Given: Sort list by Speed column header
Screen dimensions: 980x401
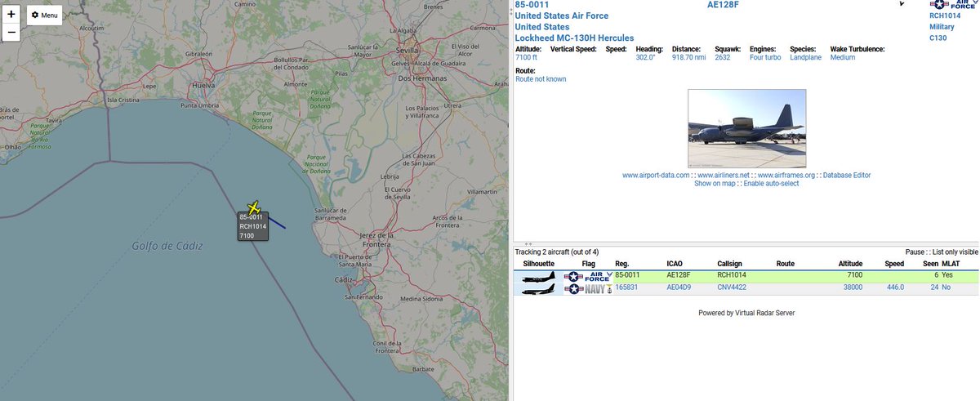Looking at the screenshot, I should [x=894, y=265].
